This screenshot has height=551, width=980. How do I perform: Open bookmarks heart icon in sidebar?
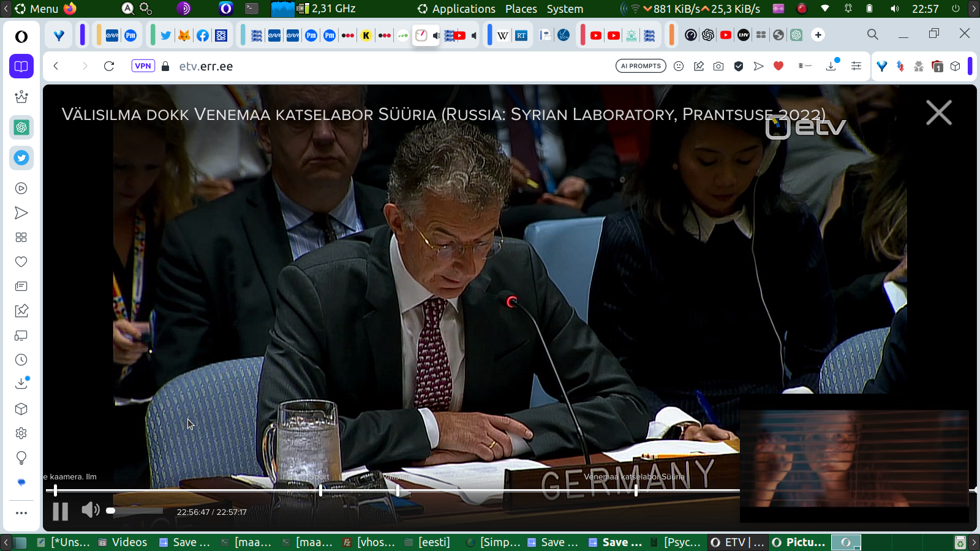(21, 262)
